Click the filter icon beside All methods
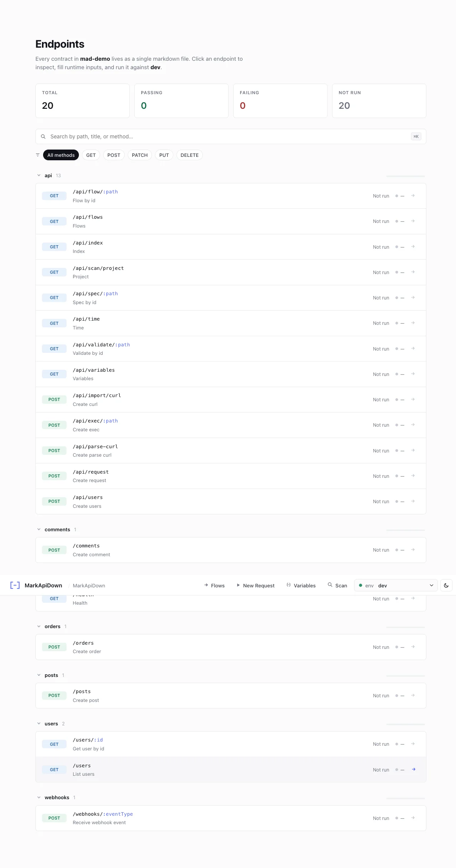The image size is (456, 868). pos(38,155)
